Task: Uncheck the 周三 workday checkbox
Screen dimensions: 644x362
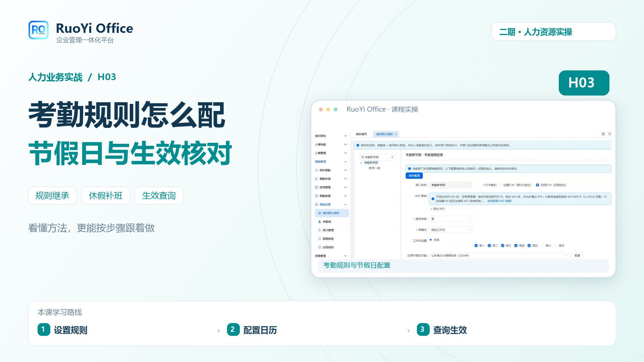Action: click(502, 246)
